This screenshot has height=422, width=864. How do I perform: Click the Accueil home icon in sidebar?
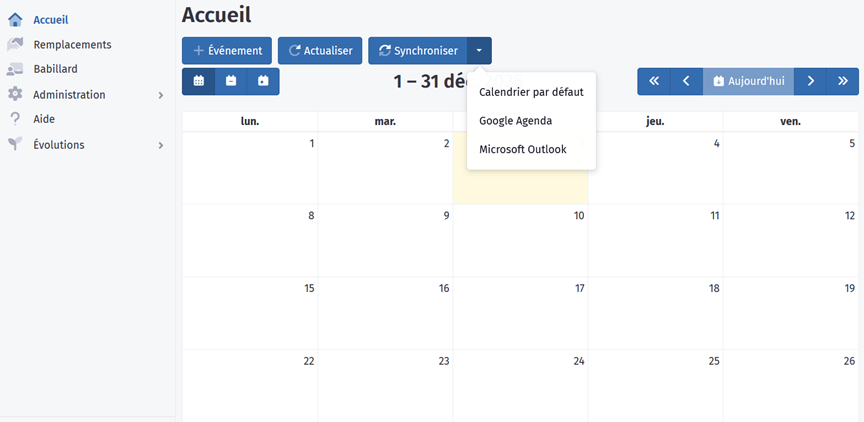click(15, 19)
